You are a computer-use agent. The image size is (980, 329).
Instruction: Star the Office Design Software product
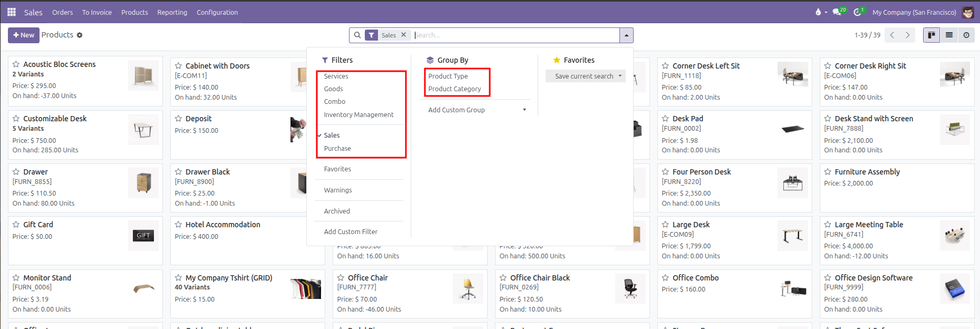click(x=828, y=278)
